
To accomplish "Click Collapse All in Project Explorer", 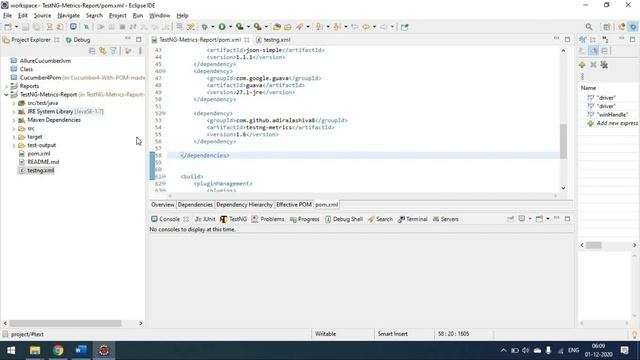I will (x=92, y=51).
